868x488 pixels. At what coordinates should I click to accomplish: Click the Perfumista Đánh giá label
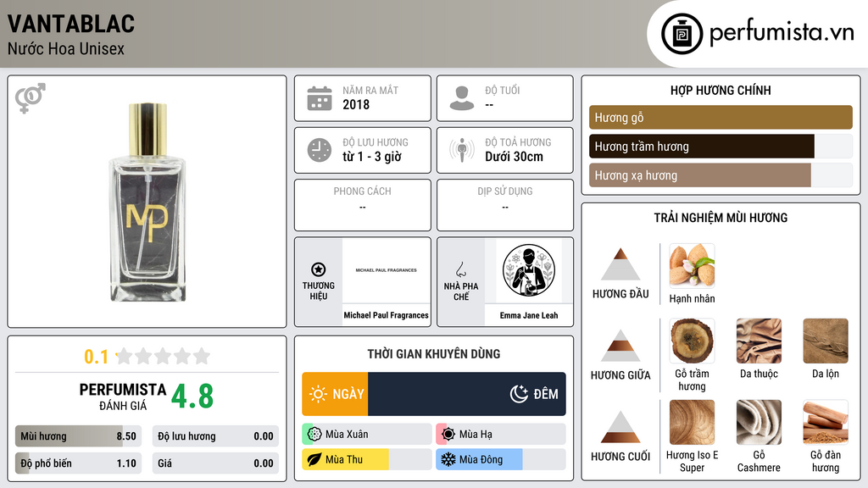coord(123,396)
